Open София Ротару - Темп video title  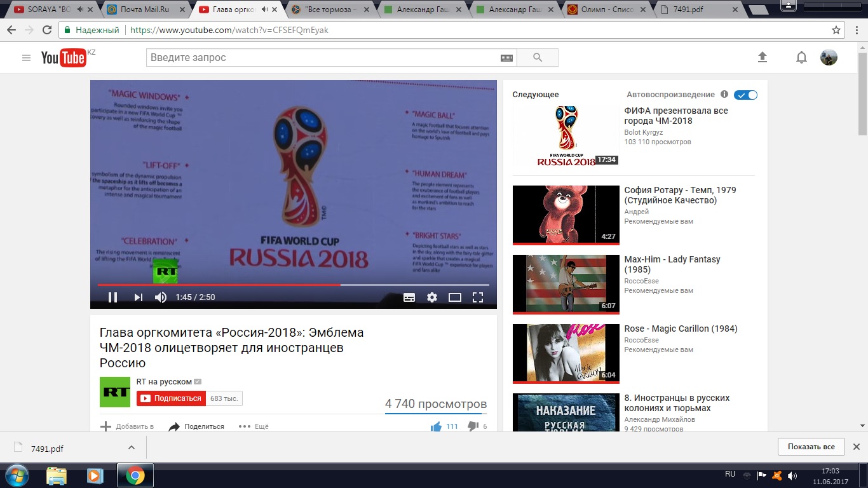click(x=680, y=195)
